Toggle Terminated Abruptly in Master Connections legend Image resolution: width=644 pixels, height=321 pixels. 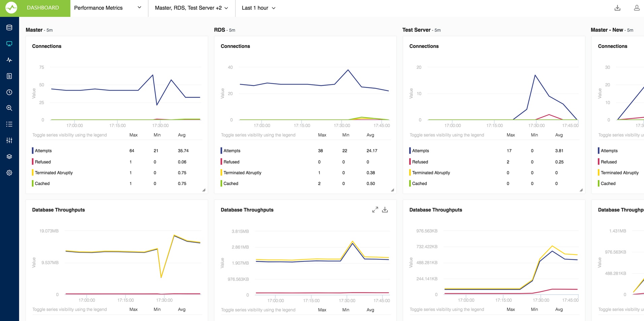[54, 173]
